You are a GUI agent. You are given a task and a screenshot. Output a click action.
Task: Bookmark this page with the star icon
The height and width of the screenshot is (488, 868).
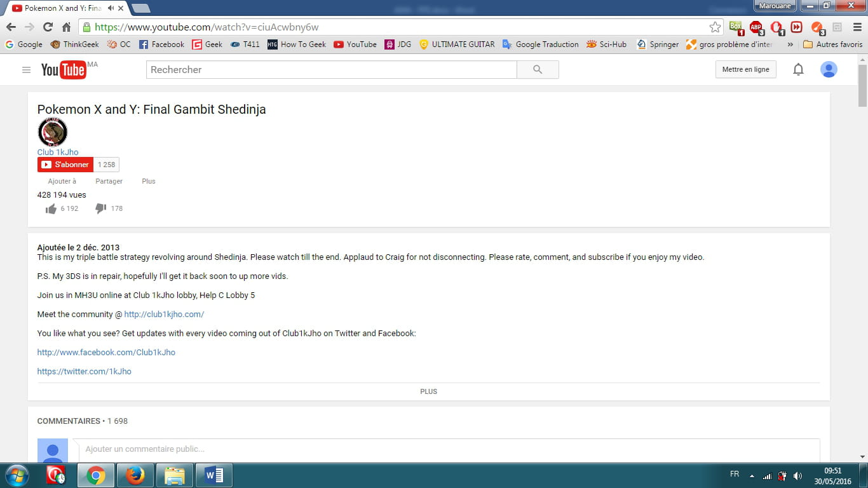[x=715, y=27]
